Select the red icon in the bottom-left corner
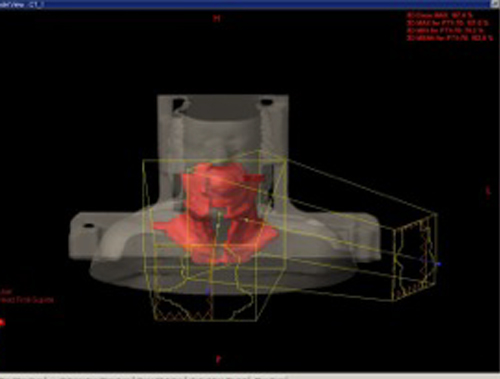Viewport: 500px width, 379px height. [2, 322]
